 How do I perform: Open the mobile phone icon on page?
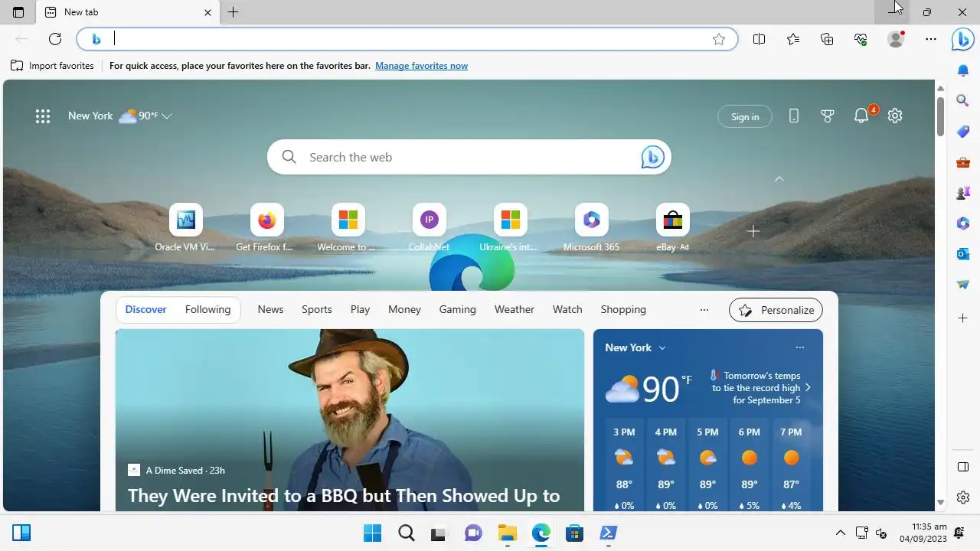(794, 116)
